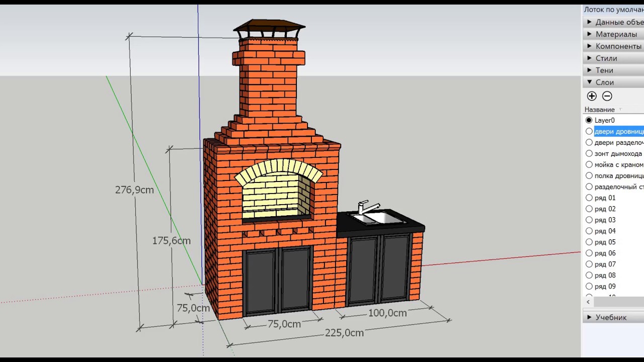Expand the Тени shadows panel
This screenshot has width=644, height=362.
point(604,70)
